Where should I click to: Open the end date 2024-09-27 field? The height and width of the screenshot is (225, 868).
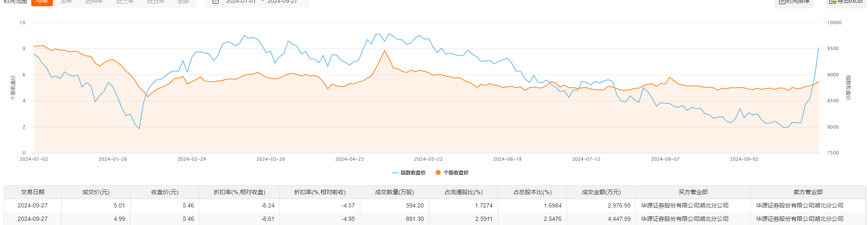click(282, 2)
